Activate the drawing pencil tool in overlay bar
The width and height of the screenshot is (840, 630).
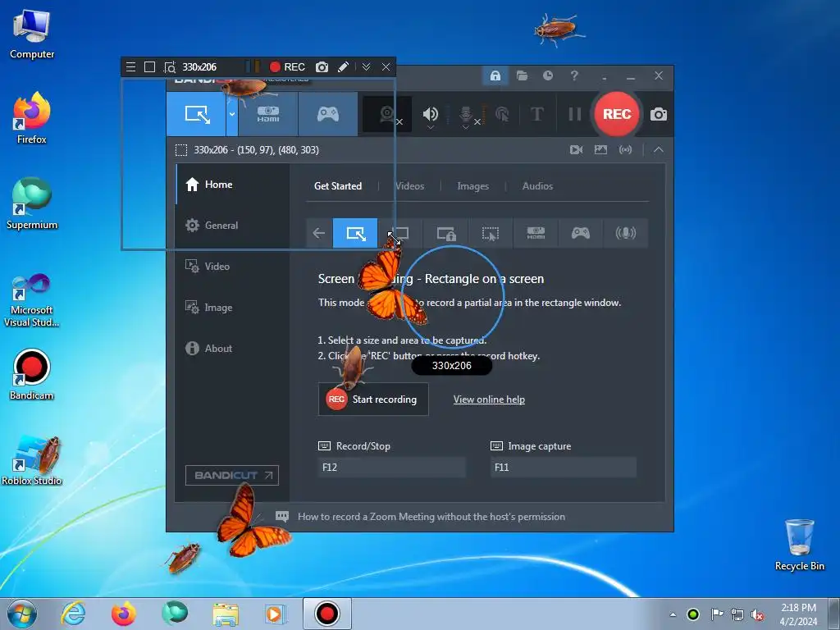coord(344,67)
